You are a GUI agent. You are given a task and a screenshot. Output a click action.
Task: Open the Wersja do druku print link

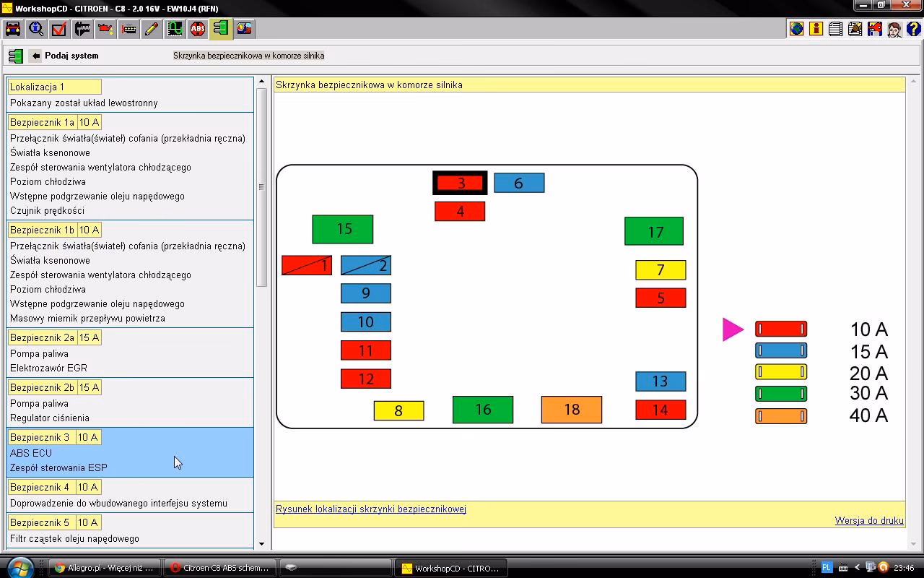click(x=869, y=520)
